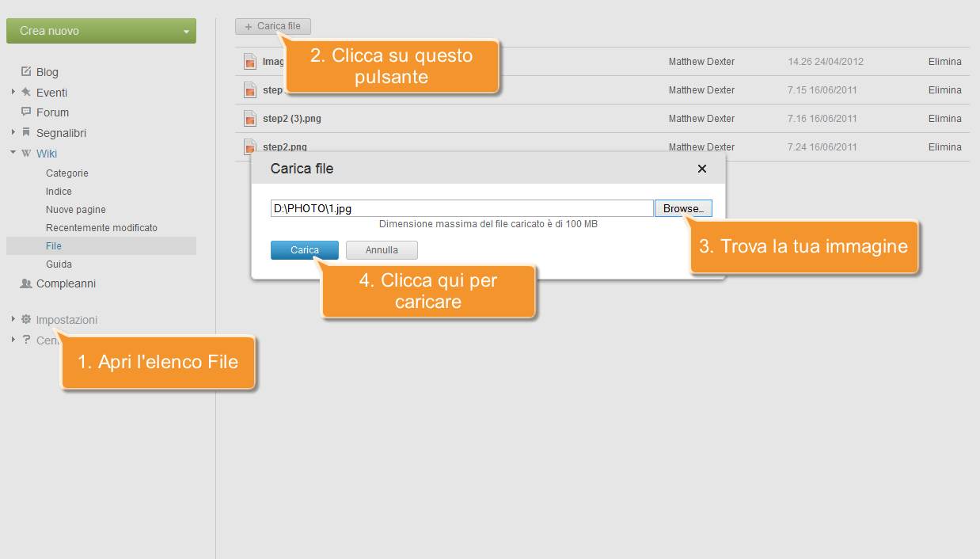The image size is (980, 559).
Task: Click Impostazioni in the sidebar
Action: click(67, 320)
